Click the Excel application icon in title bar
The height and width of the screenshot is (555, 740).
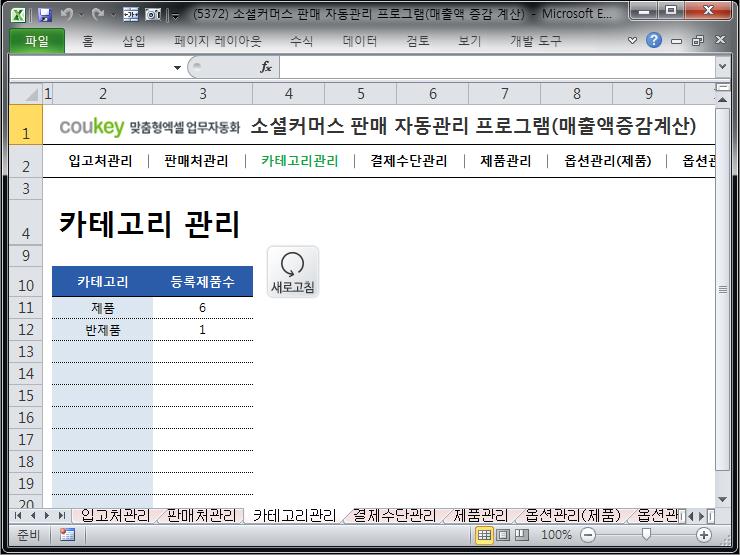point(17,15)
